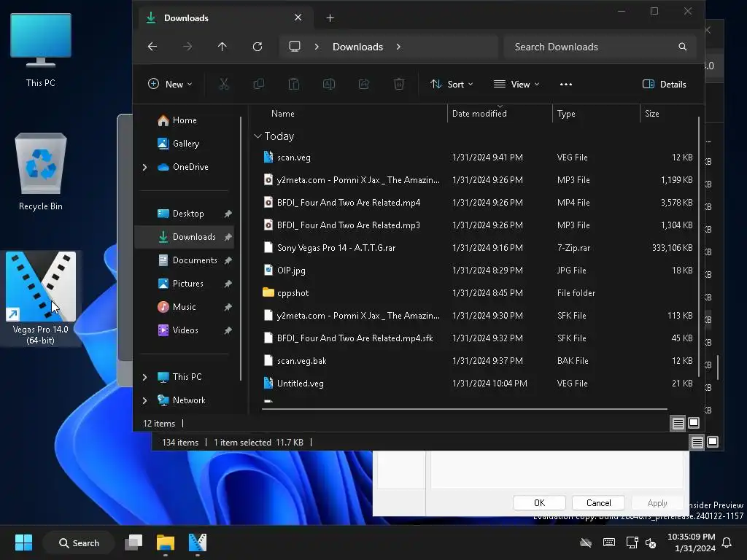Open Vegas Pro from the taskbar
The height and width of the screenshot is (560, 747).
(x=197, y=542)
